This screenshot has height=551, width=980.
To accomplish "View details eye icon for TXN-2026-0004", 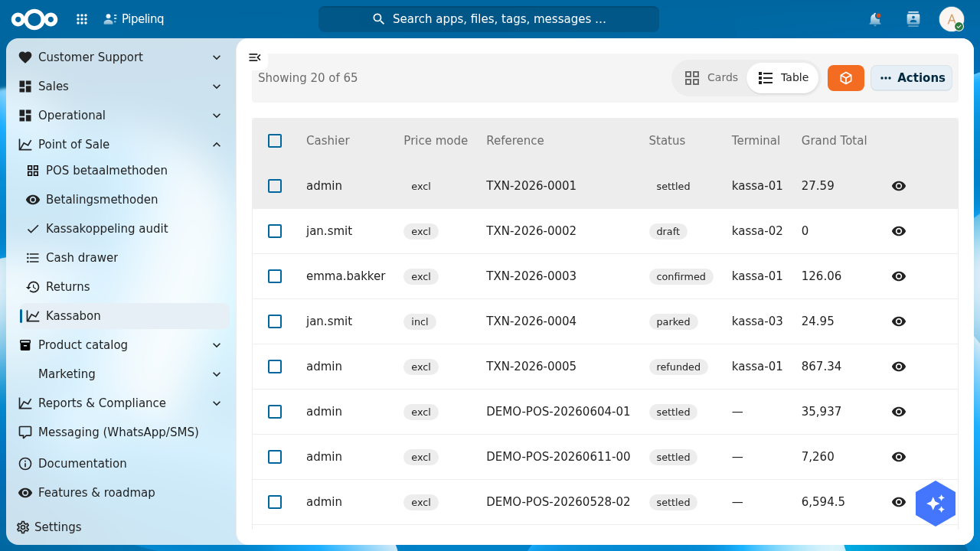I will 899,321.
